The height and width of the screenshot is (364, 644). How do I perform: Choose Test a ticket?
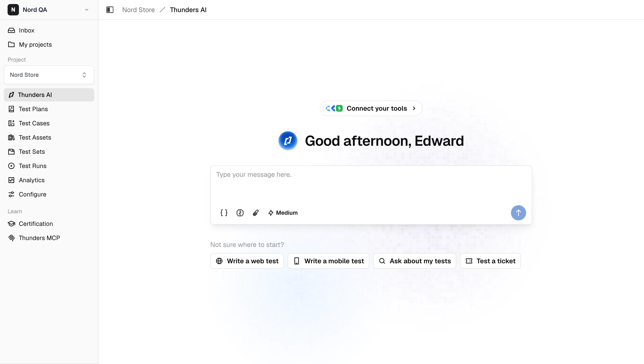pyautogui.click(x=491, y=261)
